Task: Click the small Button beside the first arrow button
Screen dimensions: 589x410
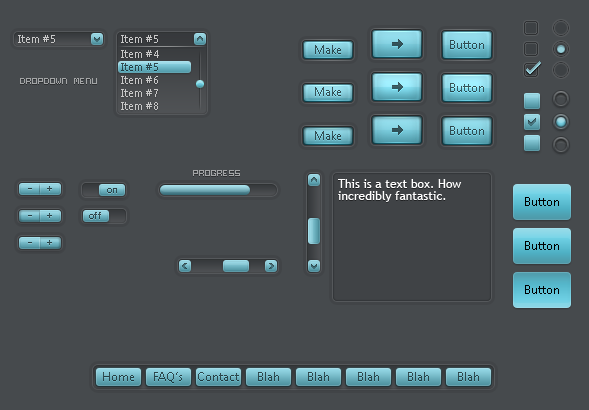Action: [467, 45]
